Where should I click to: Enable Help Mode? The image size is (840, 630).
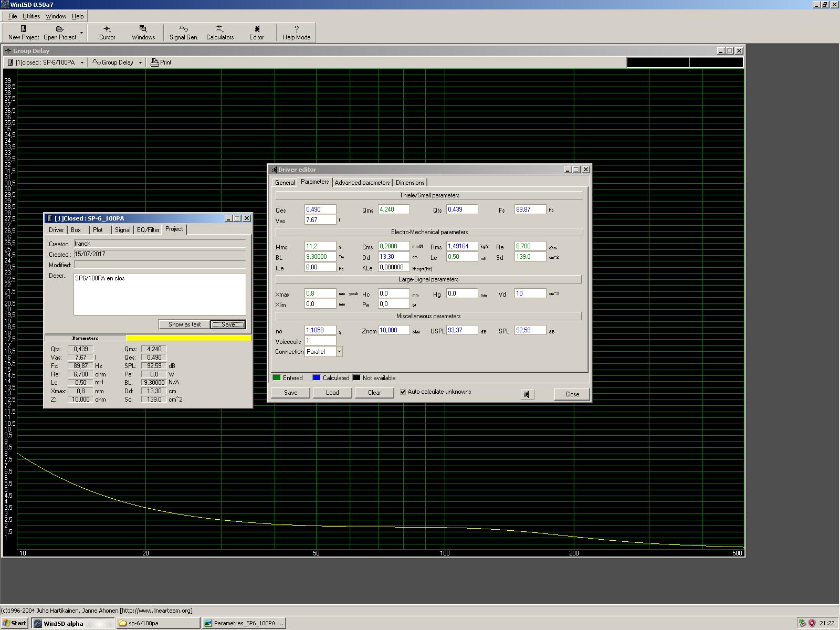click(x=296, y=32)
